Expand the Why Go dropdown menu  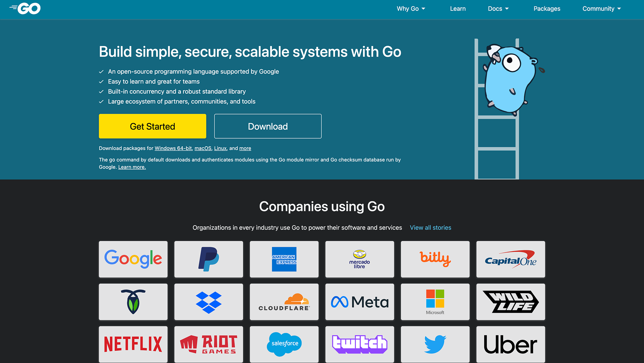click(x=411, y=9)
